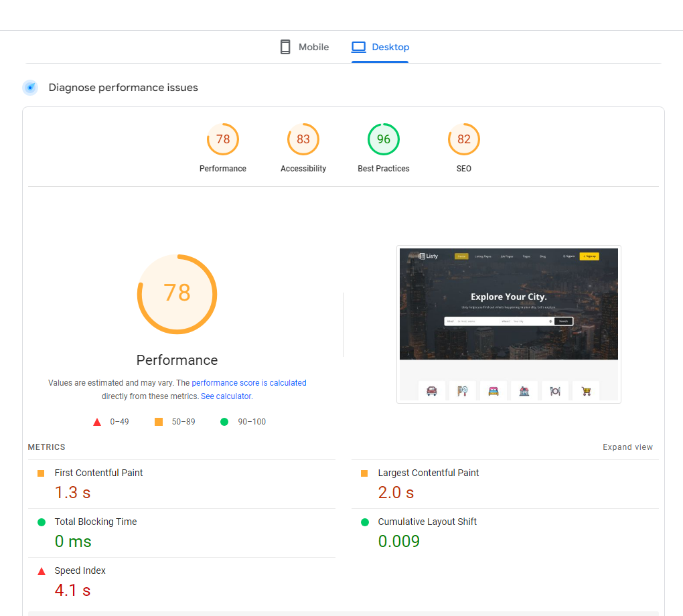
Task: Click the large 78 performance gauge
Action: point(177,295)
